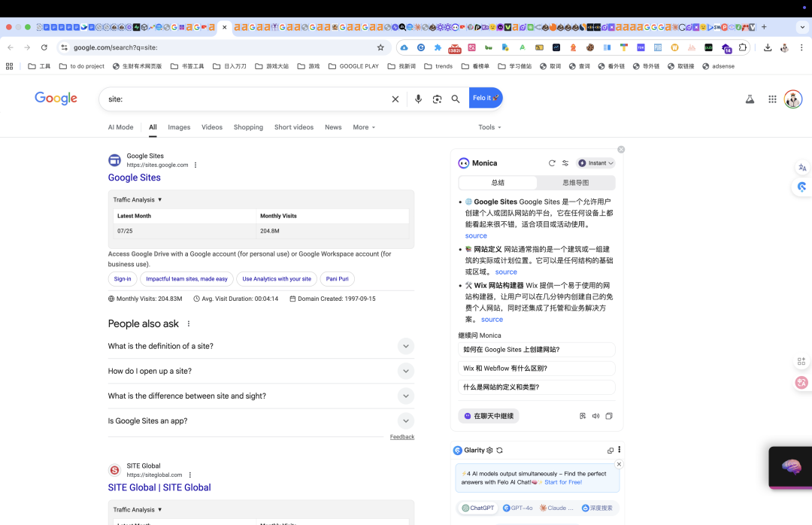Switch to Videos results tab
The image size is (812, 525).
(212, 127)
